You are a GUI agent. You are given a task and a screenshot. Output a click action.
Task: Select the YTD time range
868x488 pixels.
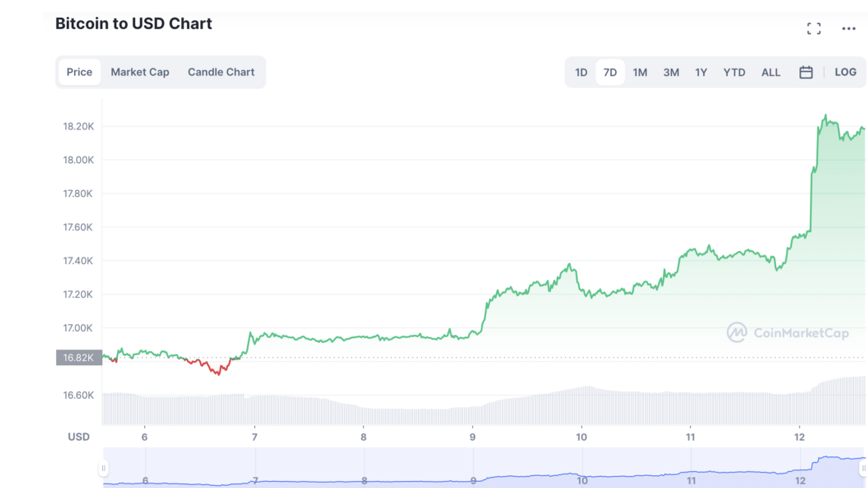click(734, 72)
